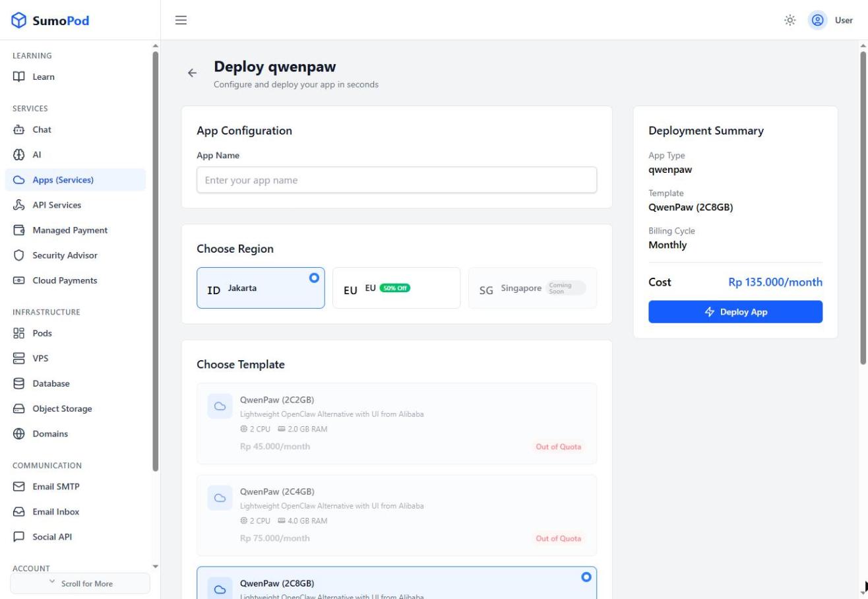Choose the QwenPaw (2C8GB) template
868x599 pixels.
tap(396, 583)
